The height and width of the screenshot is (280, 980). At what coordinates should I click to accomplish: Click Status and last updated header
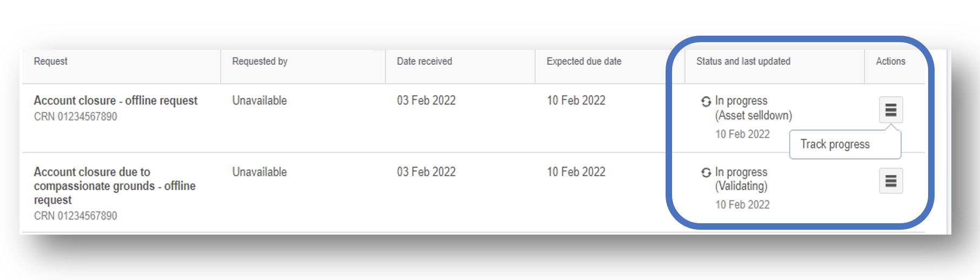[x=743, y=62]
